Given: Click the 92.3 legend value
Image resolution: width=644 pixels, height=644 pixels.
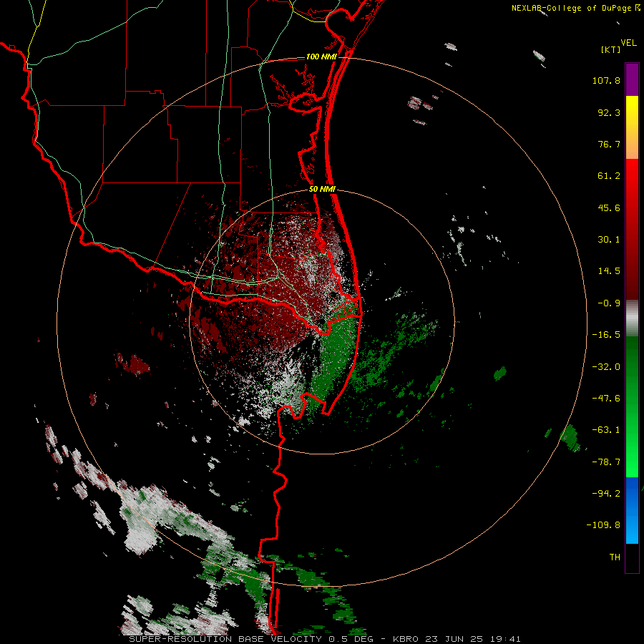Looking at the screenshot, I should [x=609, y=112].
